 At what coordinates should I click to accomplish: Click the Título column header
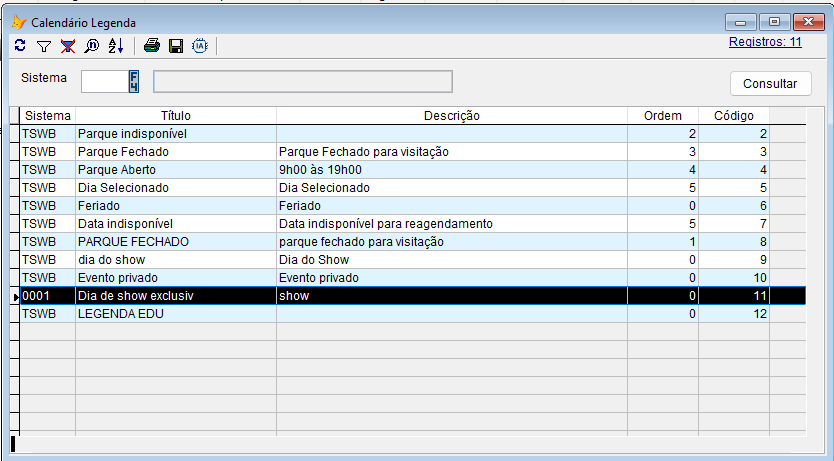pos(175,116)
